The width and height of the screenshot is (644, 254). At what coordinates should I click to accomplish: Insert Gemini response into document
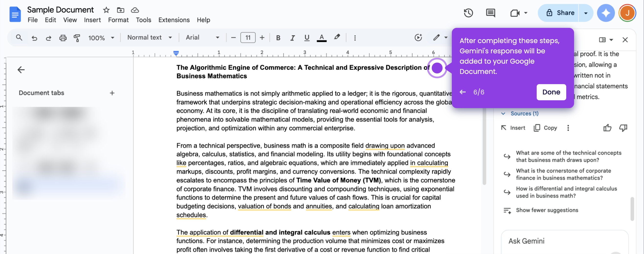[513, 128]
